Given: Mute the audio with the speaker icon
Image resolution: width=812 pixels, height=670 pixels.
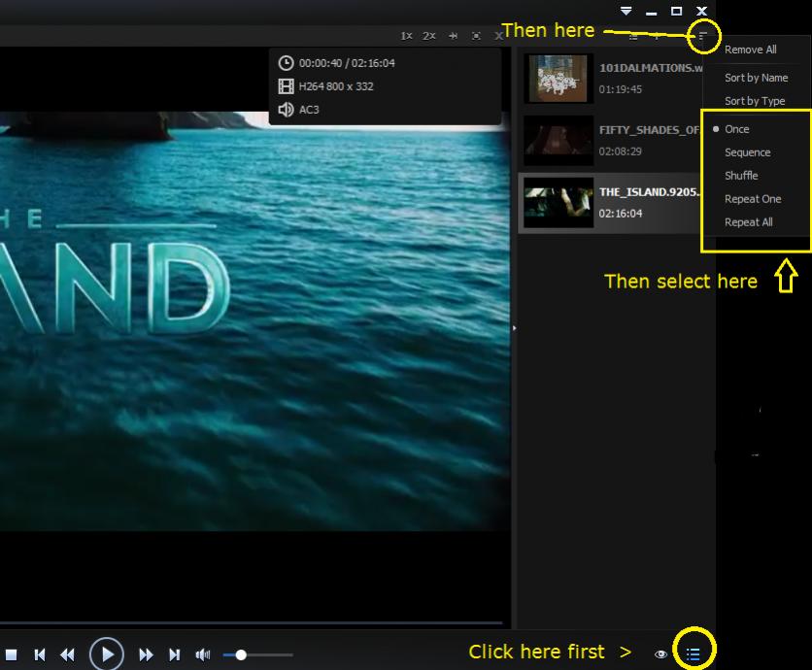Looking at the screenshot, I should point(202,655).
